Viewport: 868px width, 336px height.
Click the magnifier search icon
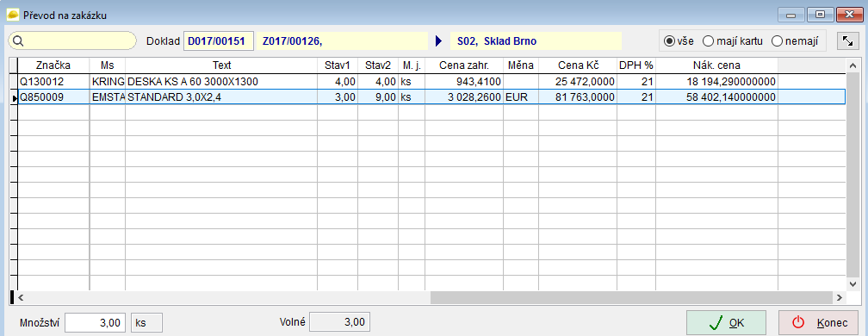(17, 41)
